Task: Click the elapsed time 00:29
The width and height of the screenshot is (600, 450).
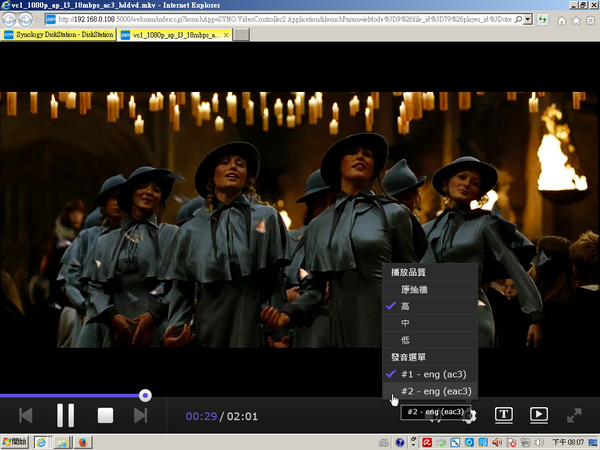Action: coord(201,416)
